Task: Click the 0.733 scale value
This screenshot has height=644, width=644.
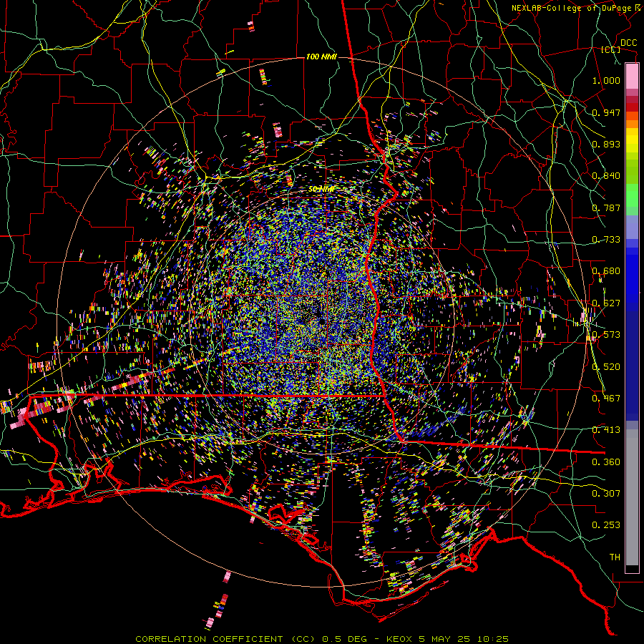Action: 606,240
